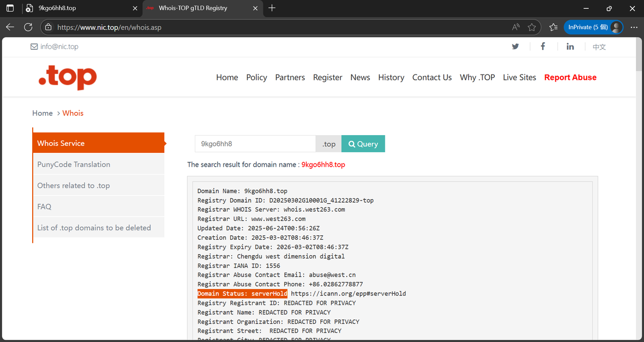This screenshot has width=644, height=342.
Task: Click the .top logo
Action: [x=68, y=78]
